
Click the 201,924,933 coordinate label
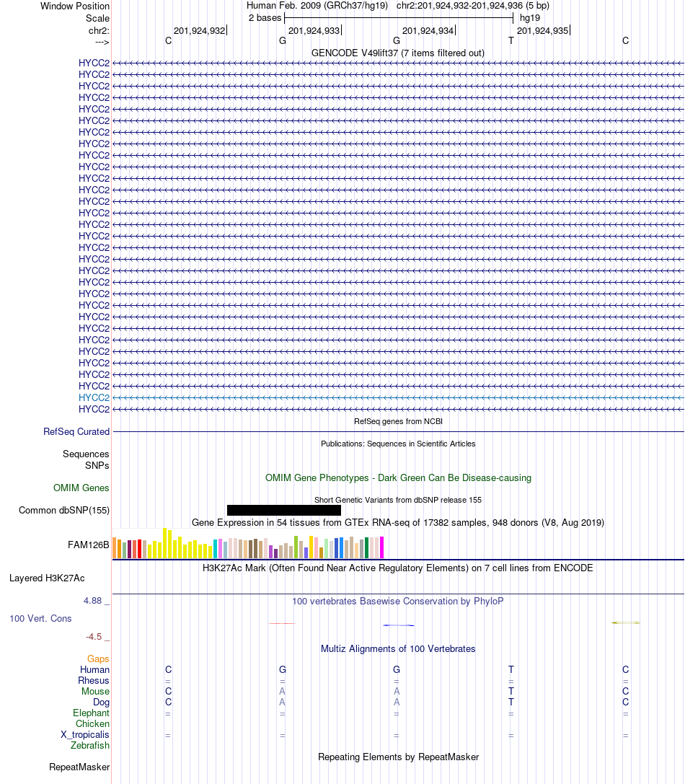(314, 31)
